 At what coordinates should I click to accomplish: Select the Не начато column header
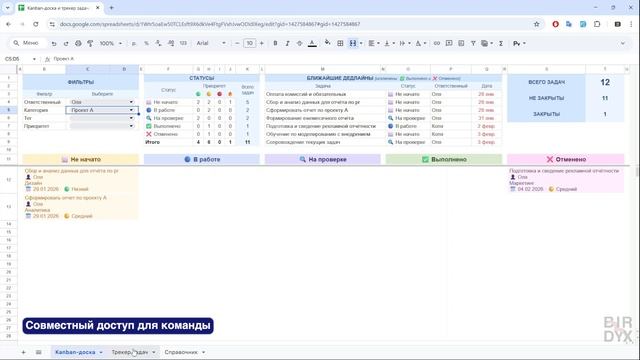(x=81, y=159)
